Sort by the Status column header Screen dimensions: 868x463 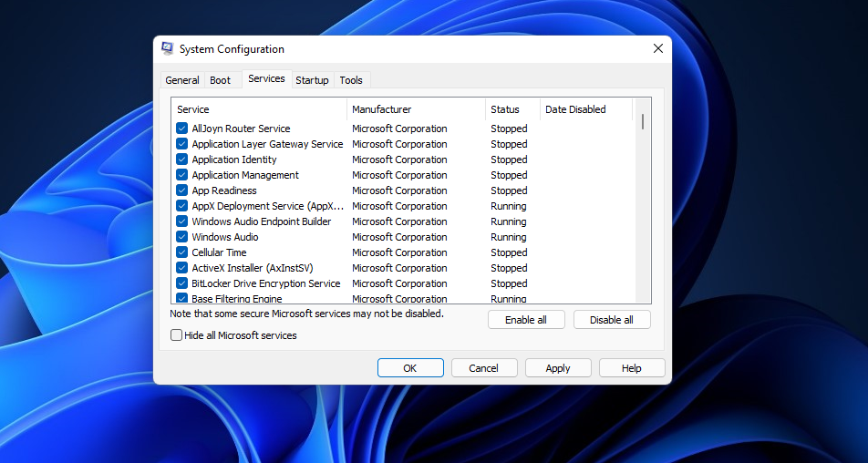coord(512,109)
